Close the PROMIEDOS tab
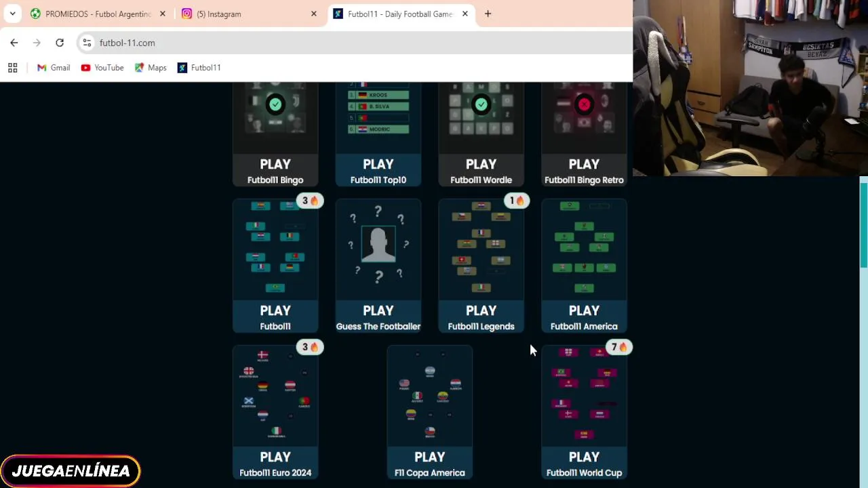This screenshot has width=868, height=488. point(162,14)
